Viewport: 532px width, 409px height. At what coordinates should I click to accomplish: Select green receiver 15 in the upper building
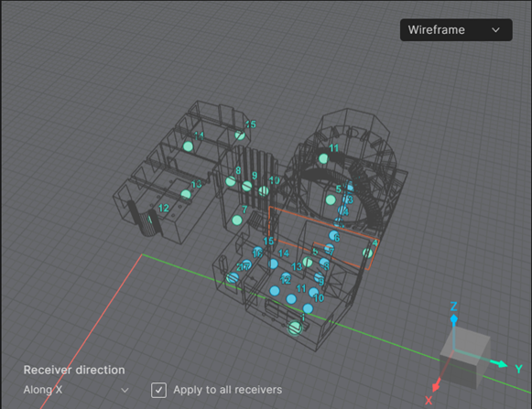240,135
